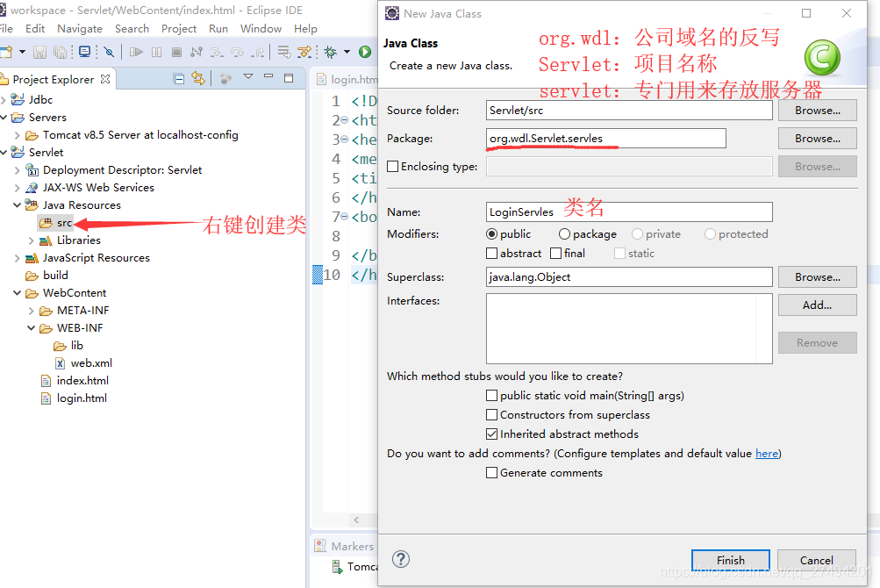The height and width of the screenshot is (588, 880).
Task: Click the Project Explorer filter icon
Action: click(225, 79)
